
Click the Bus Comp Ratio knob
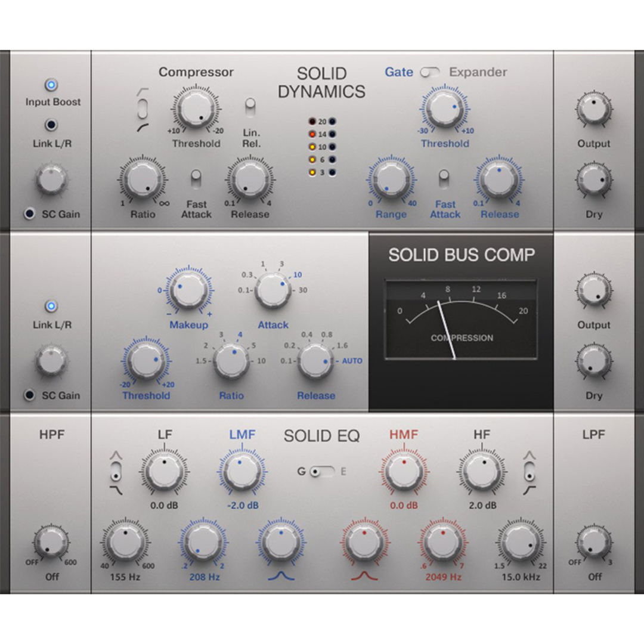231,361
